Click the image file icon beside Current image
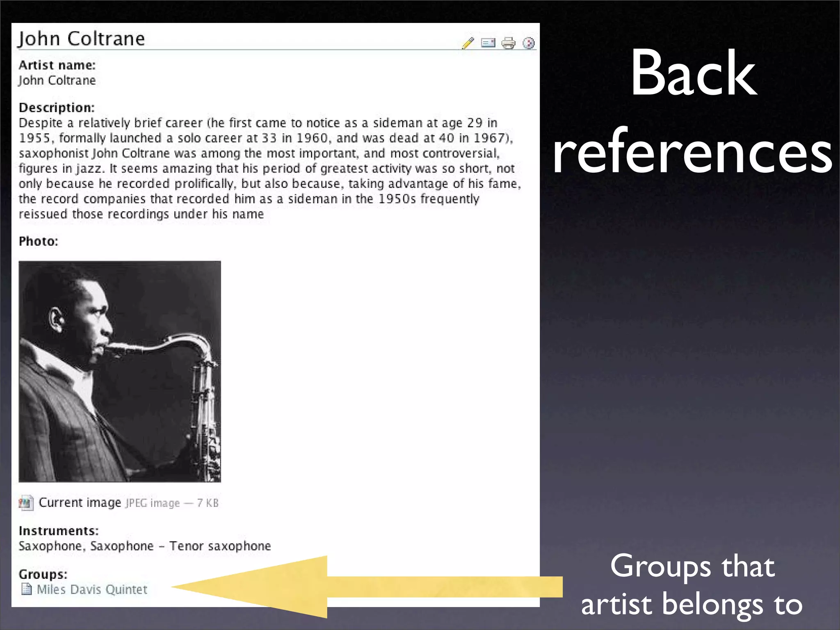Image resolution: width=840 pixels, height=630 pixels. click(x=26, y=503)
